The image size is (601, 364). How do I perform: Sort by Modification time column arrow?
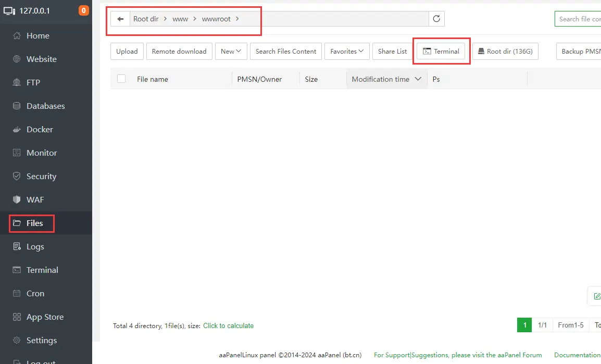[418, 79]
